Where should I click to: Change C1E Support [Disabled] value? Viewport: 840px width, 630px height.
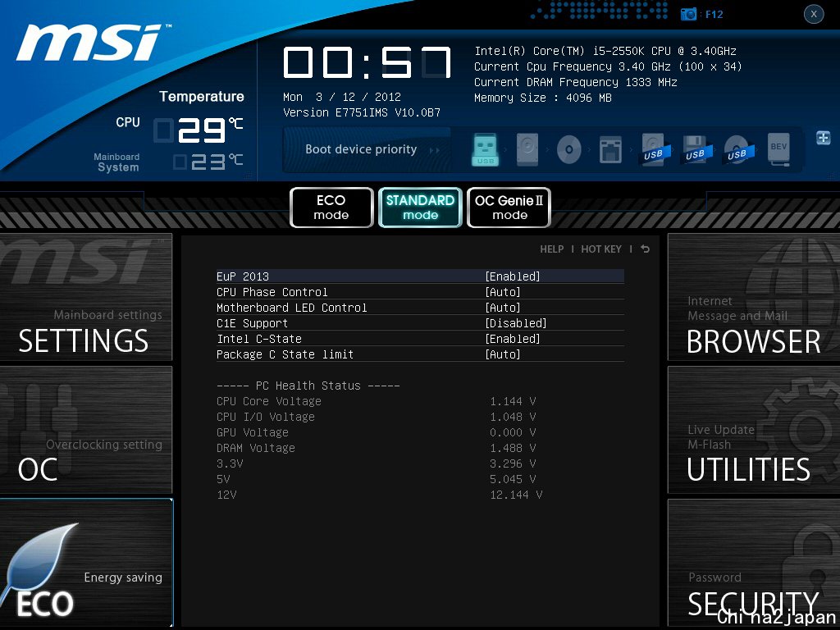coord(516,323)
